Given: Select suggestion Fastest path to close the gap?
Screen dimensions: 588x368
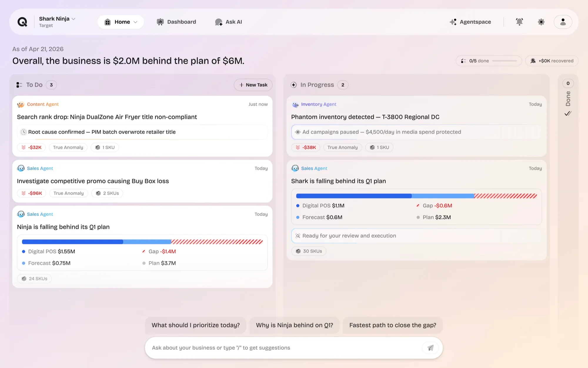Looking at the screenshot, I should click(392, 325).
